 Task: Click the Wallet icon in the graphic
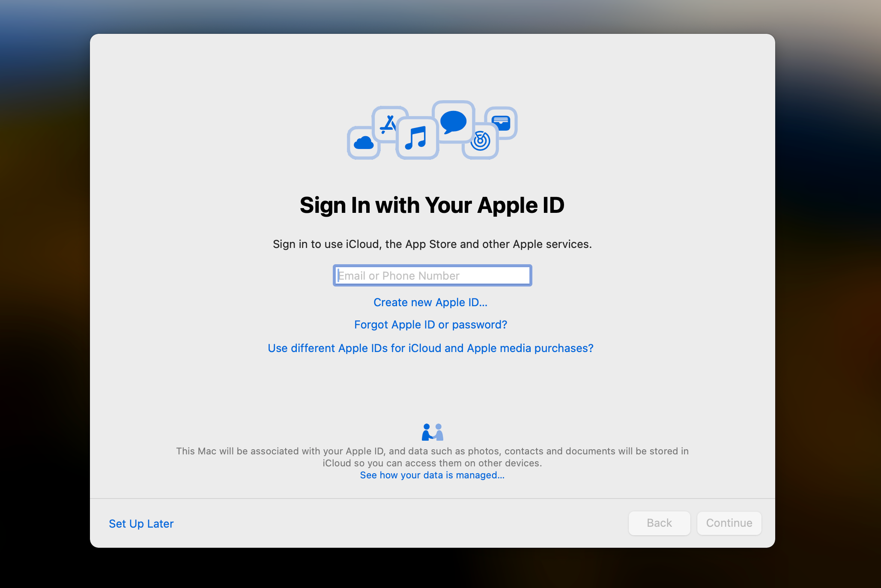(502, 122)
